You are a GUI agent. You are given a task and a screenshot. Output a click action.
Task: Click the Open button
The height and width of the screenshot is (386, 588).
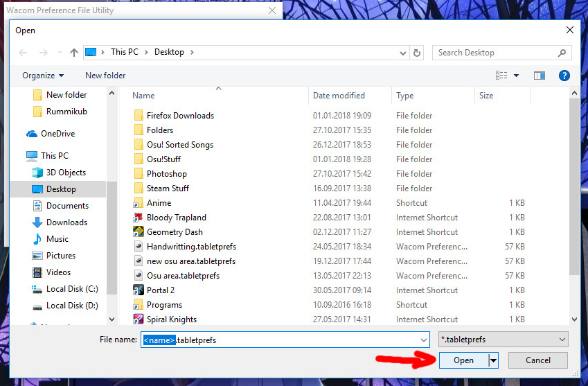[x=463, y=360]
